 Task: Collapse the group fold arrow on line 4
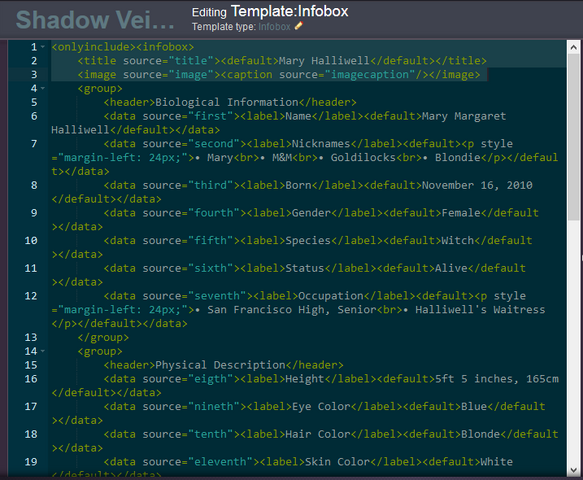pos(43,88)
